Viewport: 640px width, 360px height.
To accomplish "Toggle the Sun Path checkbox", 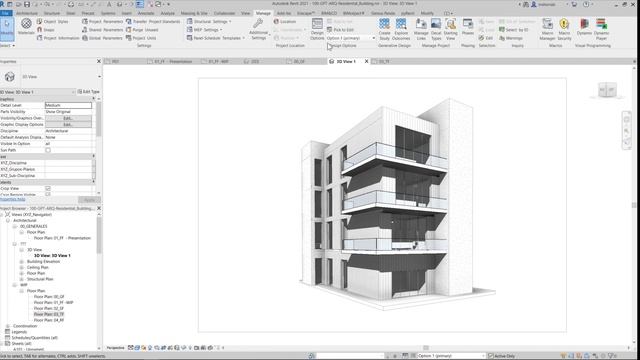I will coord(48,150).
